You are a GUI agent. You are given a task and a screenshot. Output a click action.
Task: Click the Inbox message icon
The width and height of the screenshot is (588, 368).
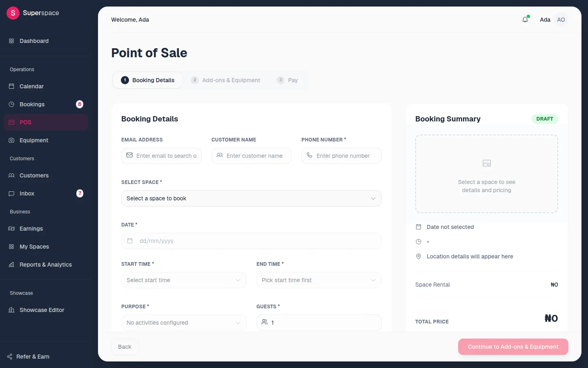coord(11,193)
